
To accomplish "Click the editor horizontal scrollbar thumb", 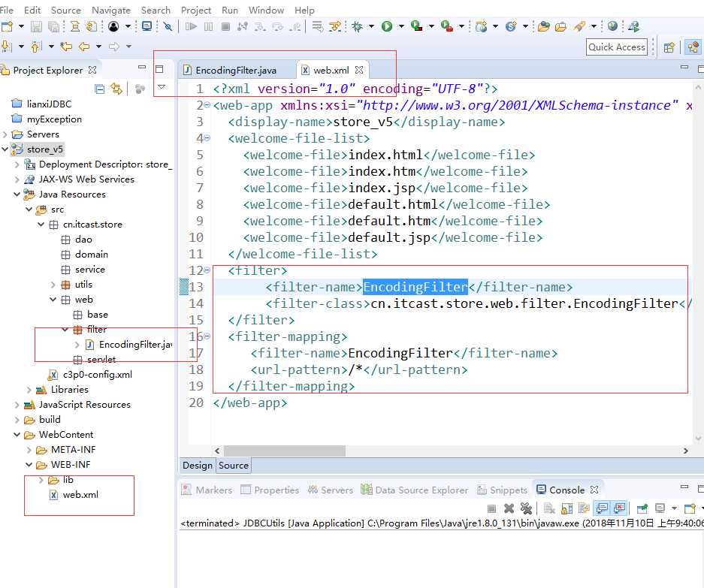I will pyautogui.click(x=285, y=451).
